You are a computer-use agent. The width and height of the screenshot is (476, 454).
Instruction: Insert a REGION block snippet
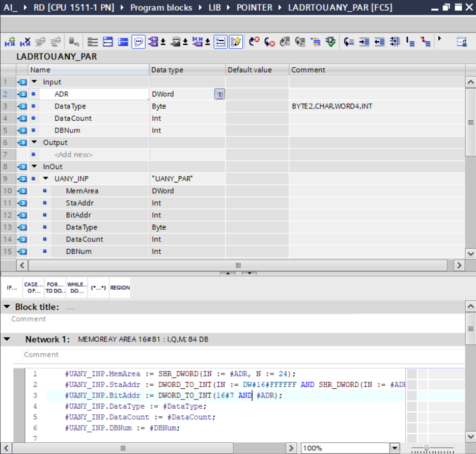coord(120,288)
